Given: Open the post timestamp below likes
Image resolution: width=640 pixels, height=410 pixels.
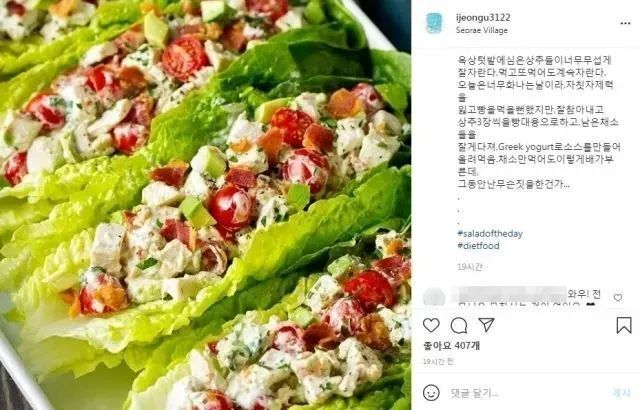Looking at the screenshot, I should tap(438, 361).
